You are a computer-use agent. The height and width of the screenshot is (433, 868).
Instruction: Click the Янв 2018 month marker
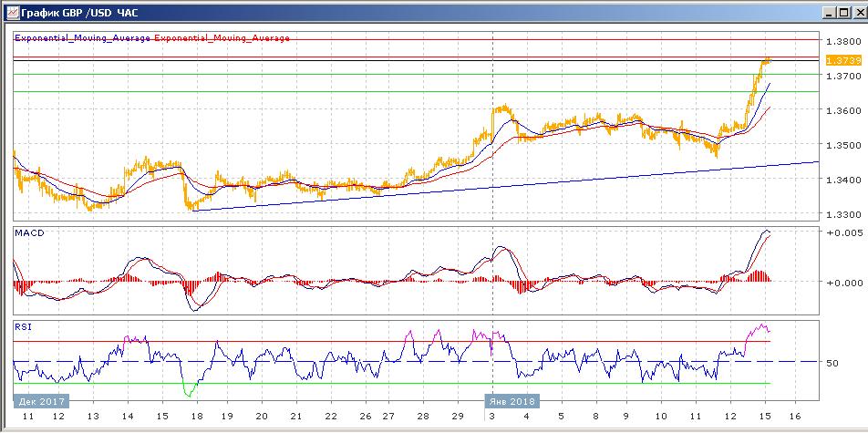(x=512, y=401)
